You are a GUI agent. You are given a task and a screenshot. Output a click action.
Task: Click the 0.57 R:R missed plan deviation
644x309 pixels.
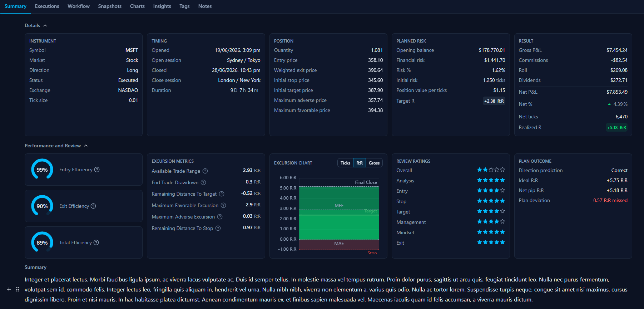click(610, 200)
